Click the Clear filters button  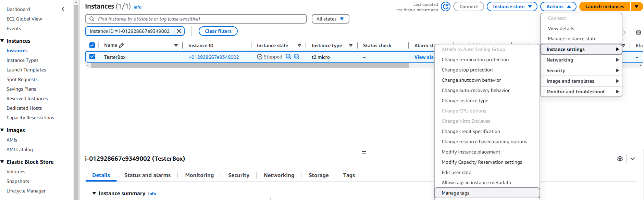coord(218,31)
